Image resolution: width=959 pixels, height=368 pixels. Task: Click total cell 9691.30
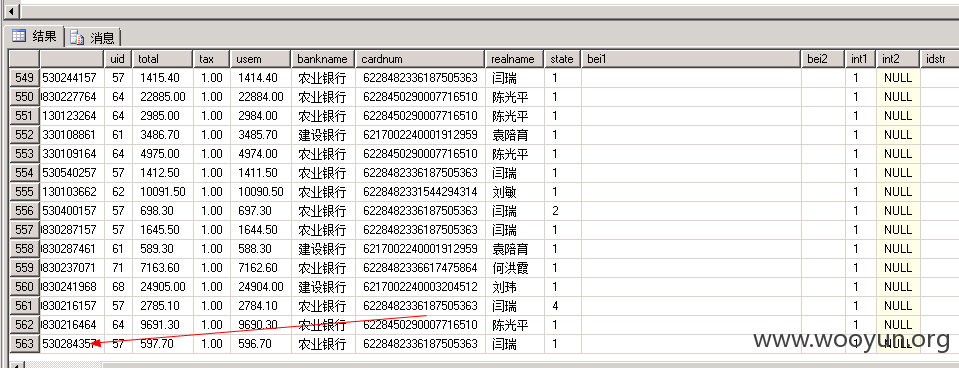tap(163, 325)
